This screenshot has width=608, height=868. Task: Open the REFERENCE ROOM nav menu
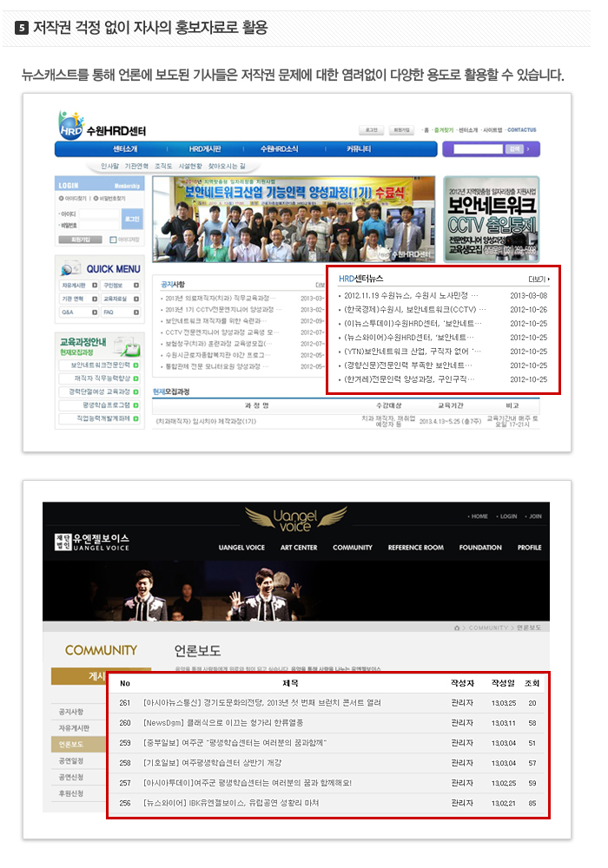[416, 548]
